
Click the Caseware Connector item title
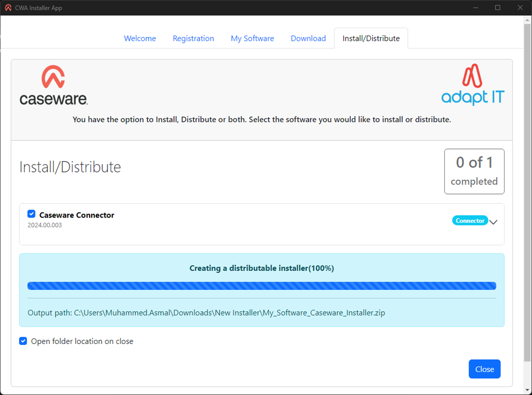click(77, 215)
